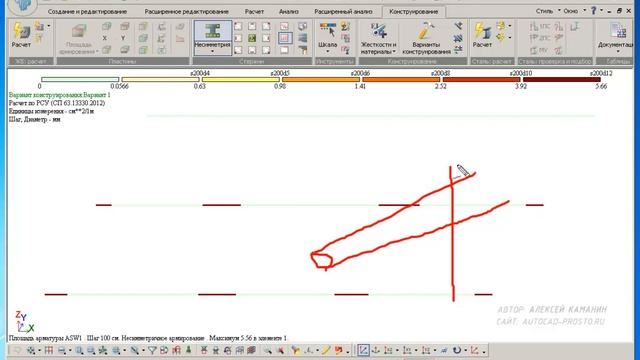Switch to the Анализ ribbon tab

(289, 11)
